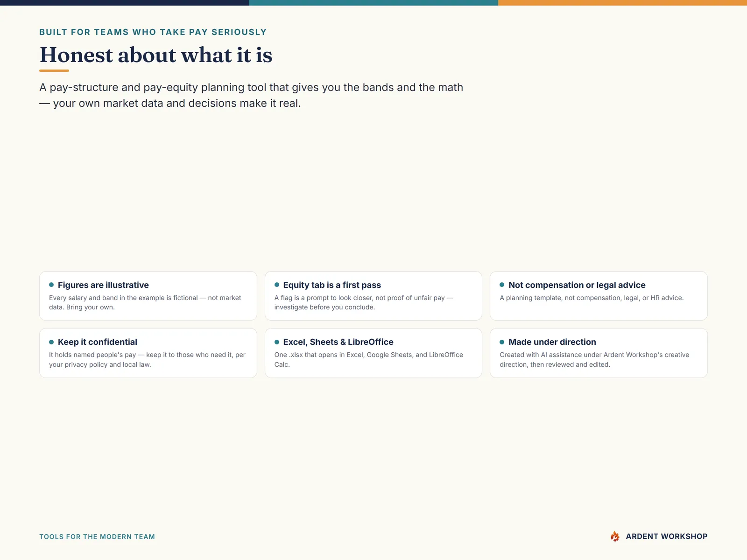Click the teal segment of the top color bar
The image size is (747, 560).
(x=373, y=3)
